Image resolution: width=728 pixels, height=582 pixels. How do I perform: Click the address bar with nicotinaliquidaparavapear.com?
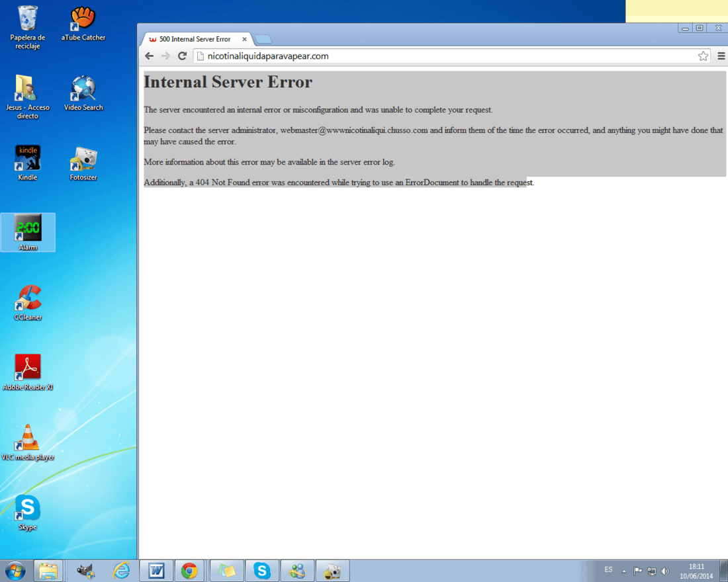[x=450, y=56]
